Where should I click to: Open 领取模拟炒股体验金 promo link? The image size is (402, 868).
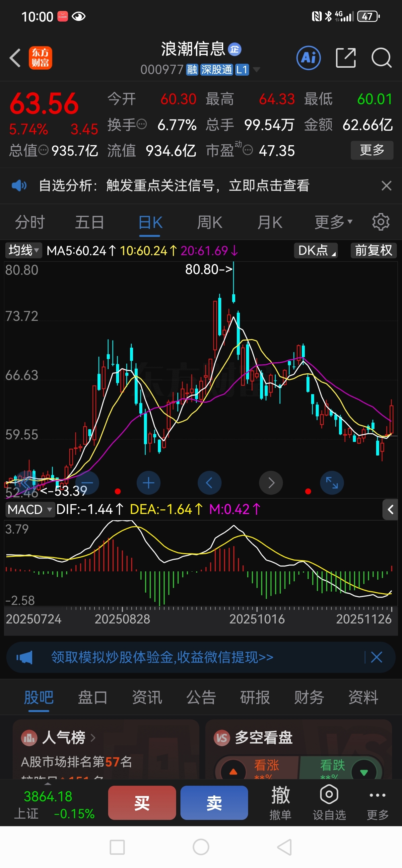(x=162, y=657)
